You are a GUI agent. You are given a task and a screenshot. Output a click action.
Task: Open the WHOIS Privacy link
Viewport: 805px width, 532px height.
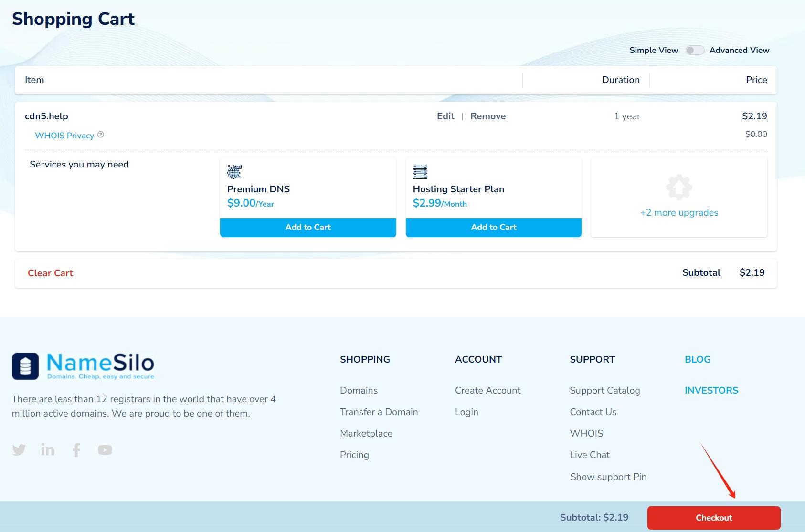point(64,136)
